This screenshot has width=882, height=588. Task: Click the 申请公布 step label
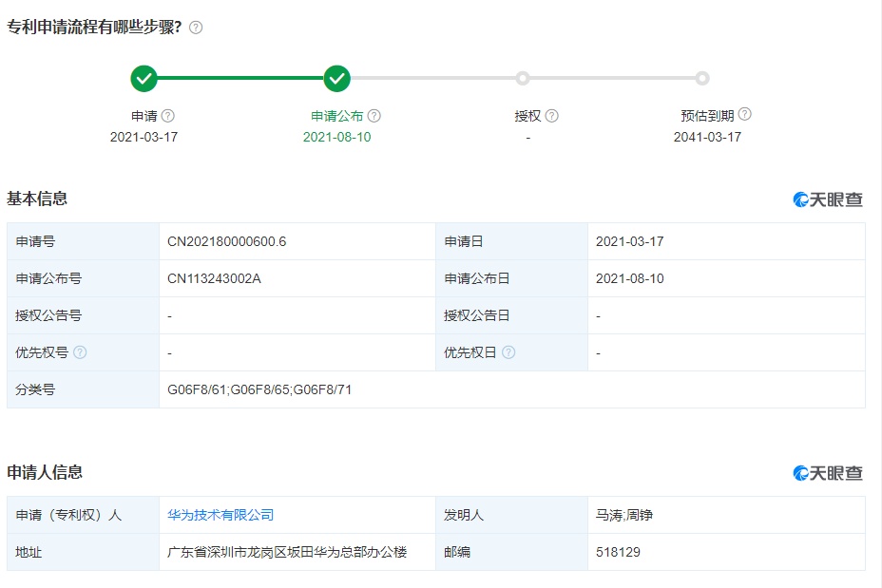click(336, 116)
